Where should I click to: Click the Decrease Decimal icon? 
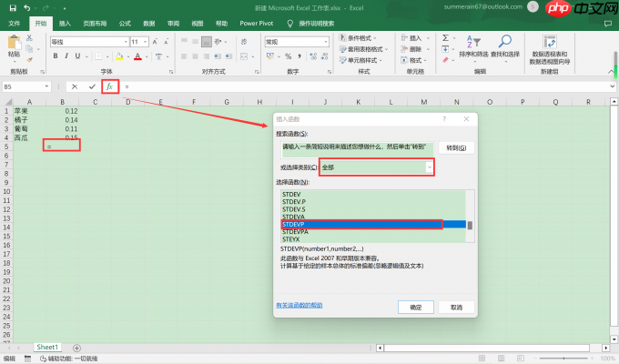[x=324, y=56]
